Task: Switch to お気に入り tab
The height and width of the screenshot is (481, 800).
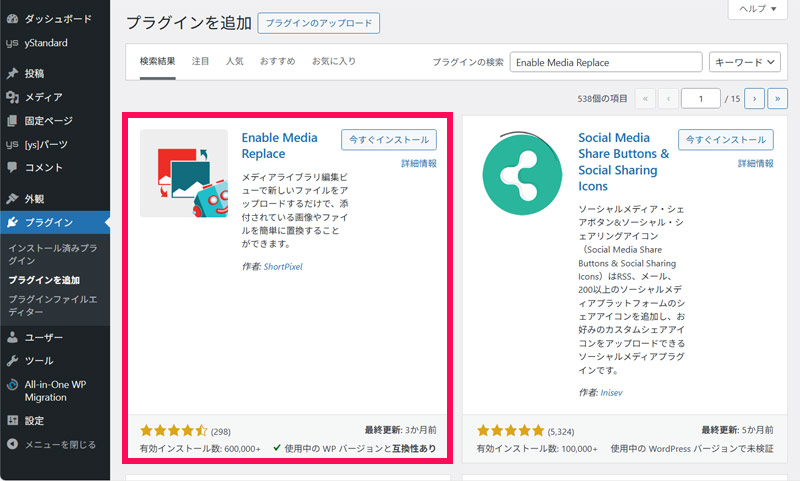Action: pyautogui.click(x=334, y=61)
